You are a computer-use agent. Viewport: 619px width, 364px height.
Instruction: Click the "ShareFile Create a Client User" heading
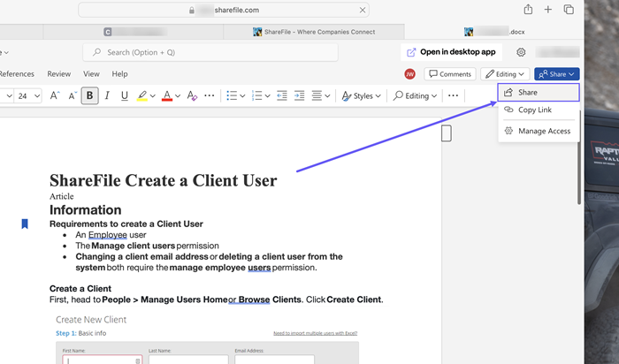pyautogui.click(x=164, y=180)
